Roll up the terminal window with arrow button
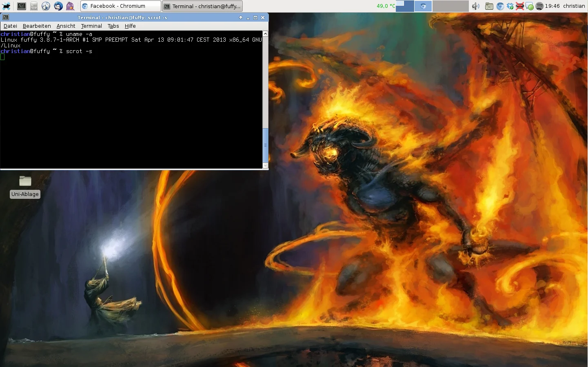 click(241, 18)
